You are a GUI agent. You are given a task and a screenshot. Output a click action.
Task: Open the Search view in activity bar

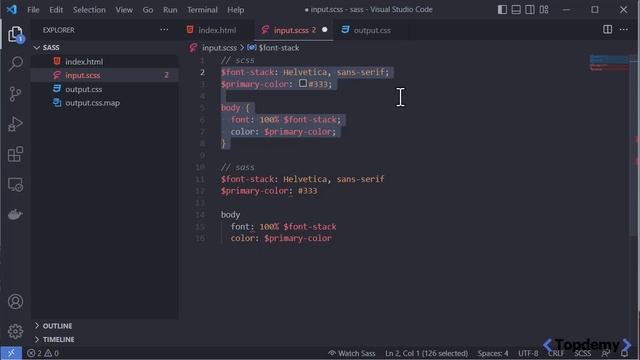(16, 64)
